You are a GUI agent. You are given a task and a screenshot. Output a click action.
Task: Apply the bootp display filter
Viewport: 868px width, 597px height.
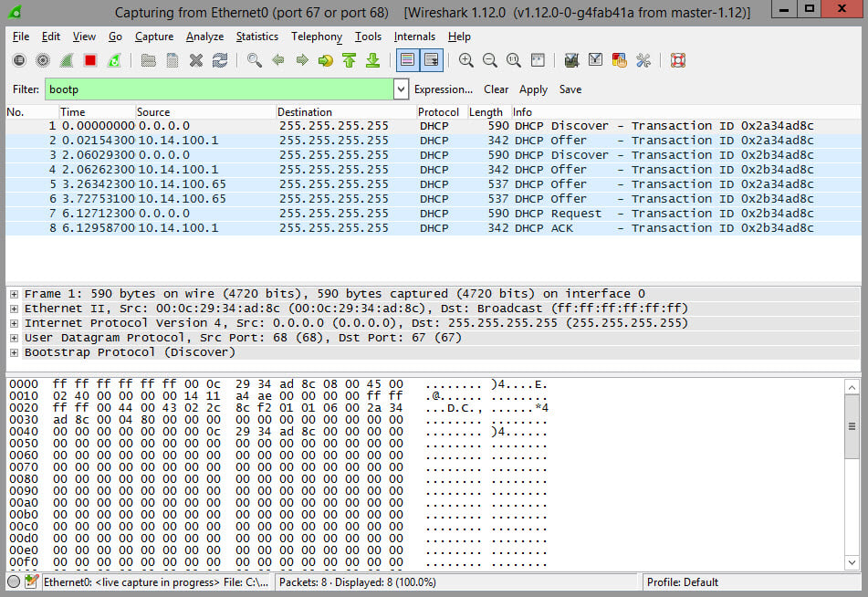point(533,89)
